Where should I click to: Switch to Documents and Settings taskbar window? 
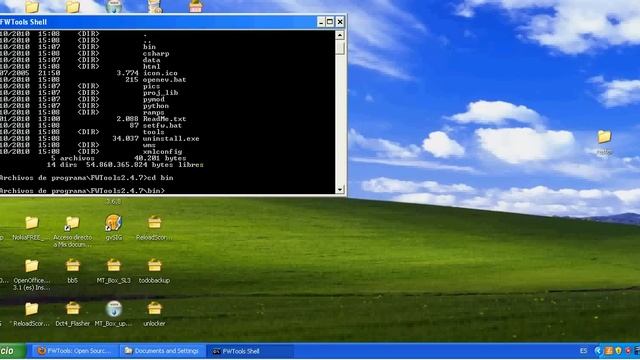click(x=162, y=351)
